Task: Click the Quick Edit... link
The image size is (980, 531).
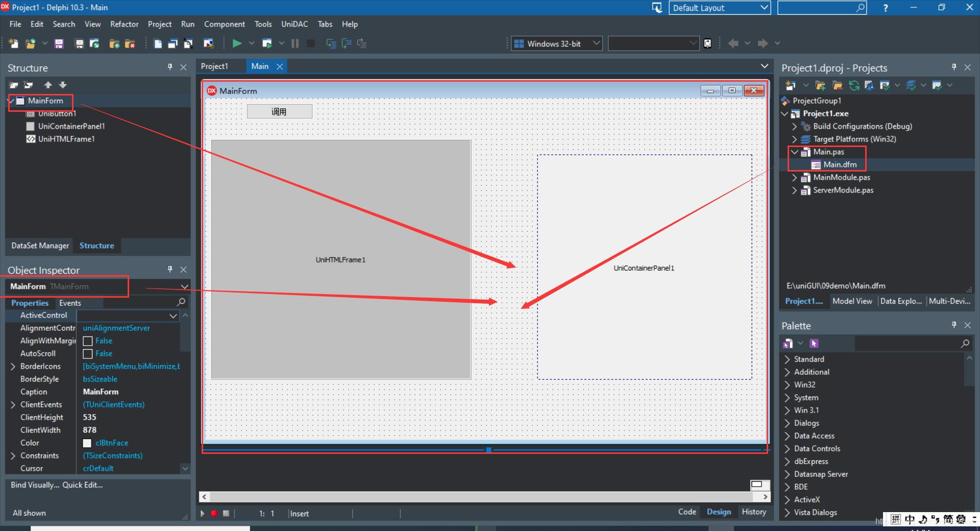Action: click(82, 485)
